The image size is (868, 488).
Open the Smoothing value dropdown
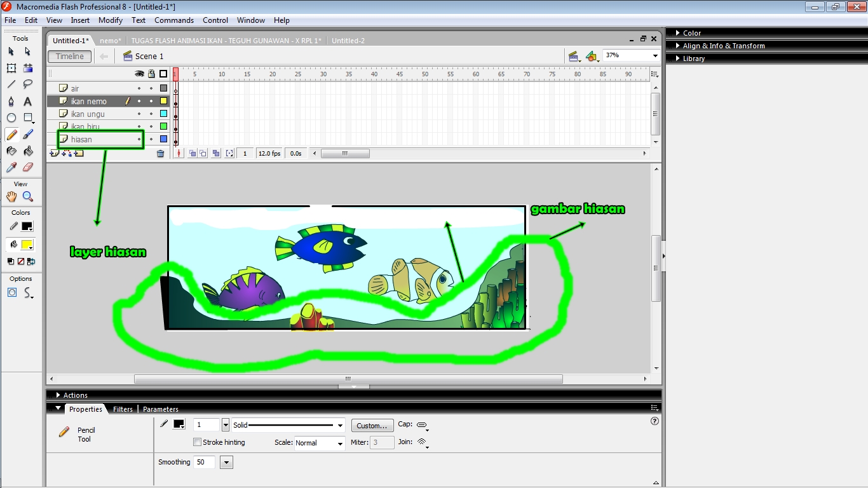tap(227, 463)
